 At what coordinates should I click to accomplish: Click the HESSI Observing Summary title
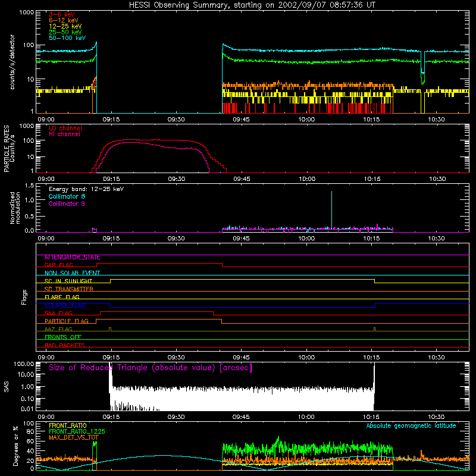point(252,5)
